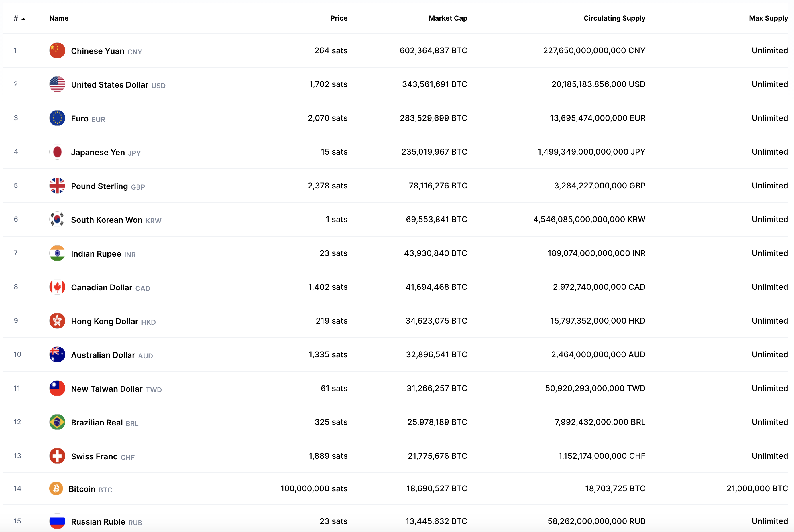
Task: Click the Japanese Yen flag icon
Action: coord(57,152)
